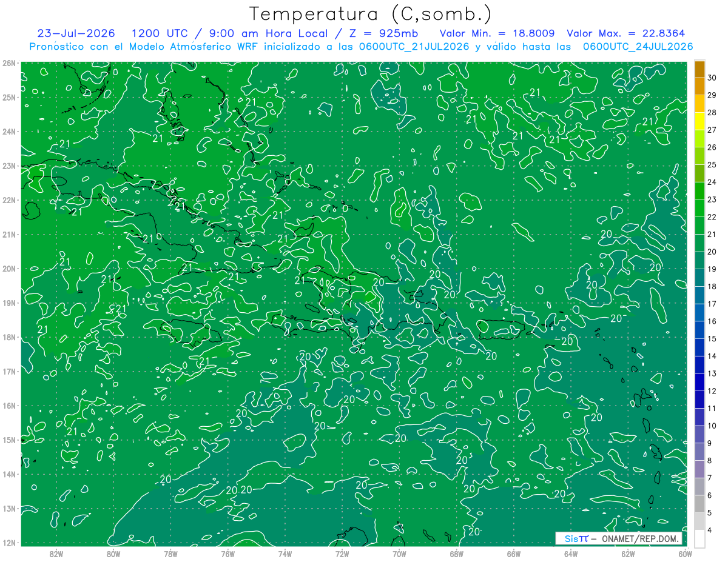Select the orange legend swatch between 29 and 30
The height and width of the screenshot is (562, 728).
(x=699, y=87)
